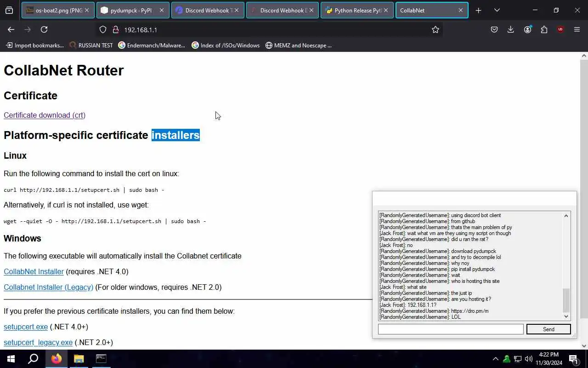This screenshot has width=588, height=368.
Task: Switch to pydumpck PyPI tab
Action: (x=132, y=10)
